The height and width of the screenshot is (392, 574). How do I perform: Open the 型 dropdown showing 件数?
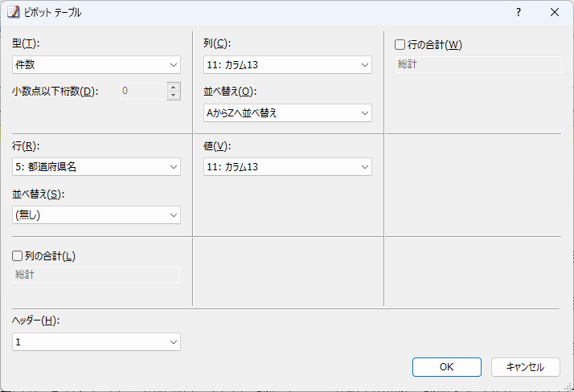pyautogui.click(x=96, y=64)
